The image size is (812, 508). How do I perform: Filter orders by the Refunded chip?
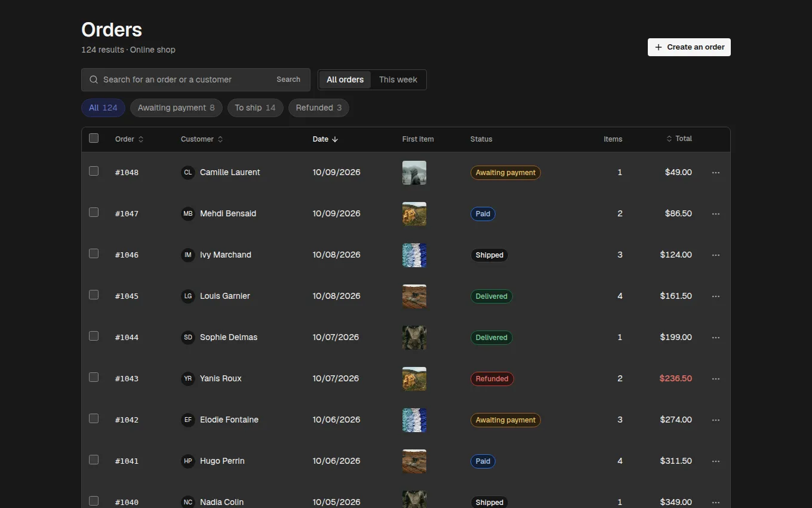point(319,108)
